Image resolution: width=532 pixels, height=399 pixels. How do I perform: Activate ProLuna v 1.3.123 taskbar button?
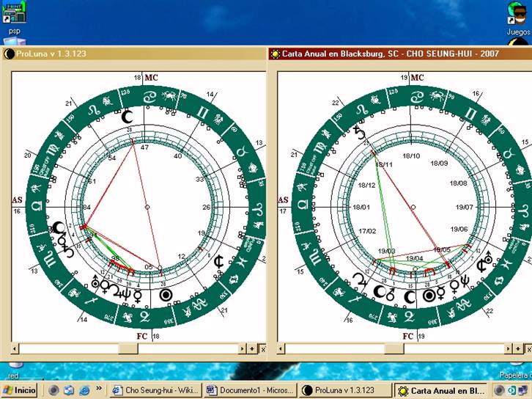pos(345,390)
